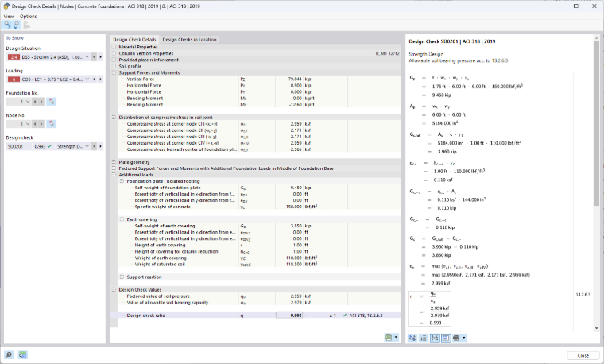Expand Provided plate reinforcement section
The height and width of the screenshot is (364, 604).
(x=114, y=60)
